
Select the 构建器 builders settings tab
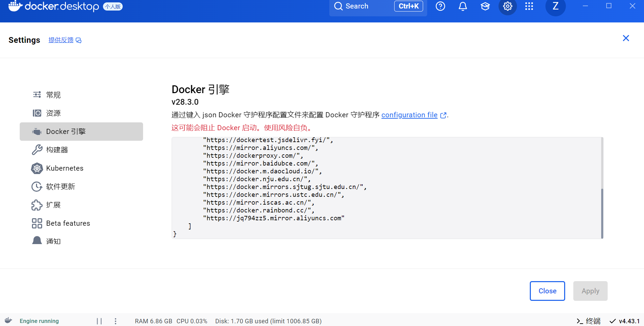point(81,150)
